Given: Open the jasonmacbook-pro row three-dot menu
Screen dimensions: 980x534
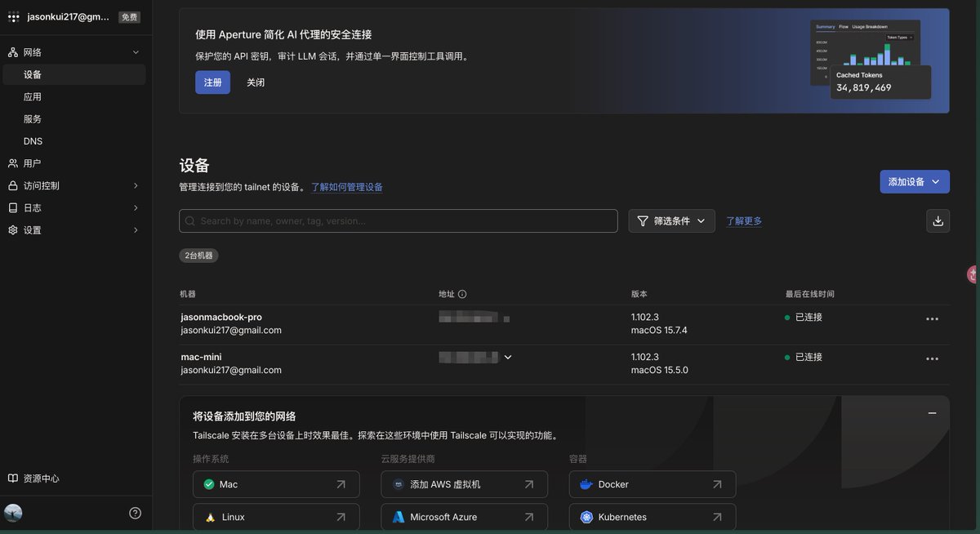Looking at the screenshot, I should [933, 319].
